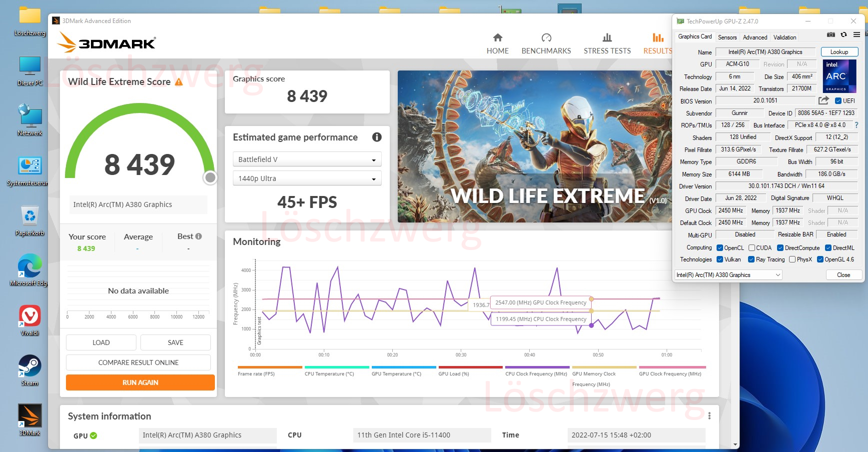The height and width of the screenshot is (452, 868).
Task: Click Lookup button in GPU-Z
Action: click(839, 52)
